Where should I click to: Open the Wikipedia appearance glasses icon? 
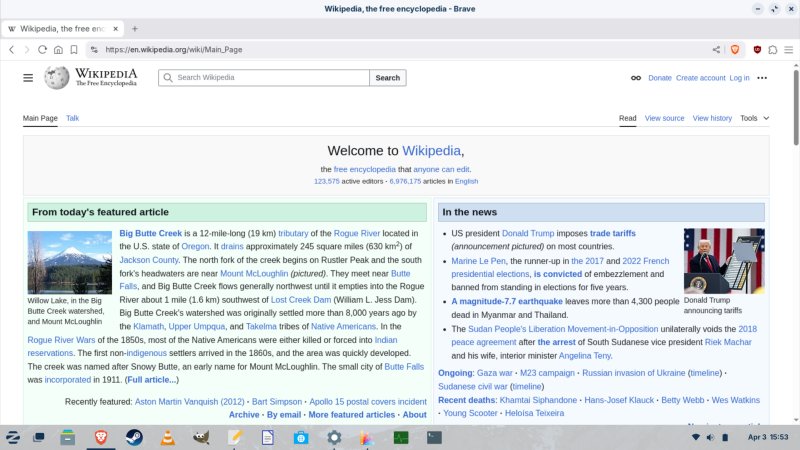click(x=635, y=78)
